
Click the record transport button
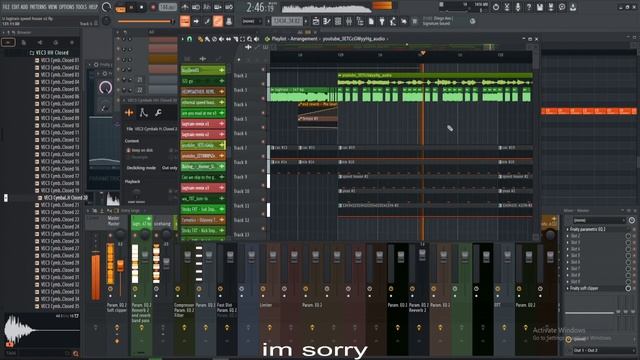point(153,7)
